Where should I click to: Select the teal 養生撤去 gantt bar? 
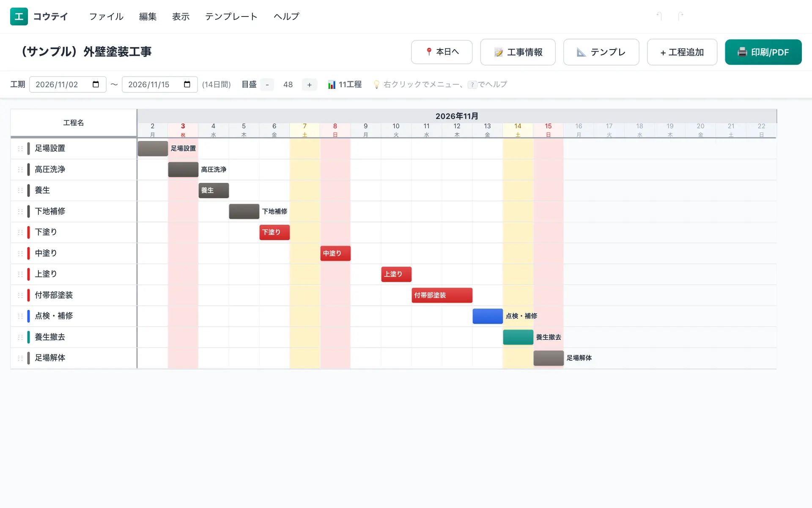pyautogui.click(x=518, y=337)
